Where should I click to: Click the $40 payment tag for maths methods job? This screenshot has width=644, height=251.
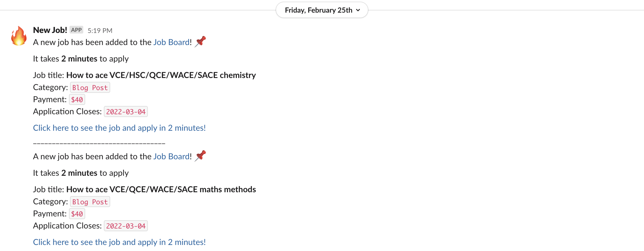point(77,214)
